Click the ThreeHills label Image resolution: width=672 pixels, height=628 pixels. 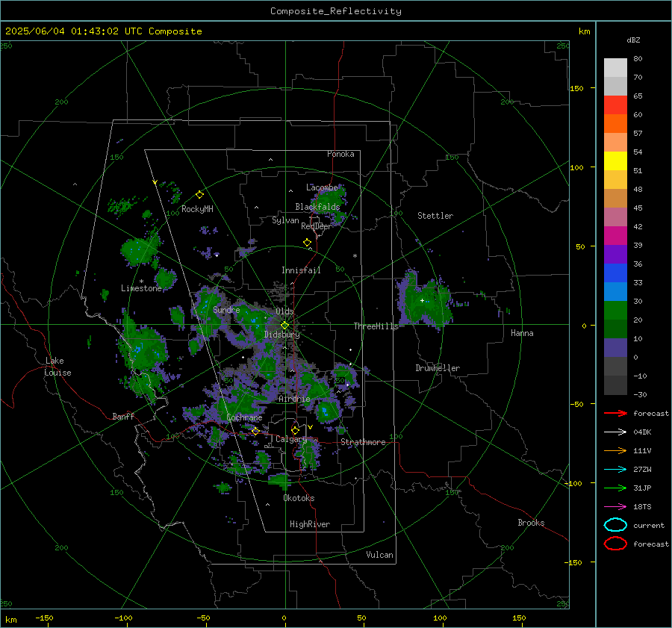376,326
